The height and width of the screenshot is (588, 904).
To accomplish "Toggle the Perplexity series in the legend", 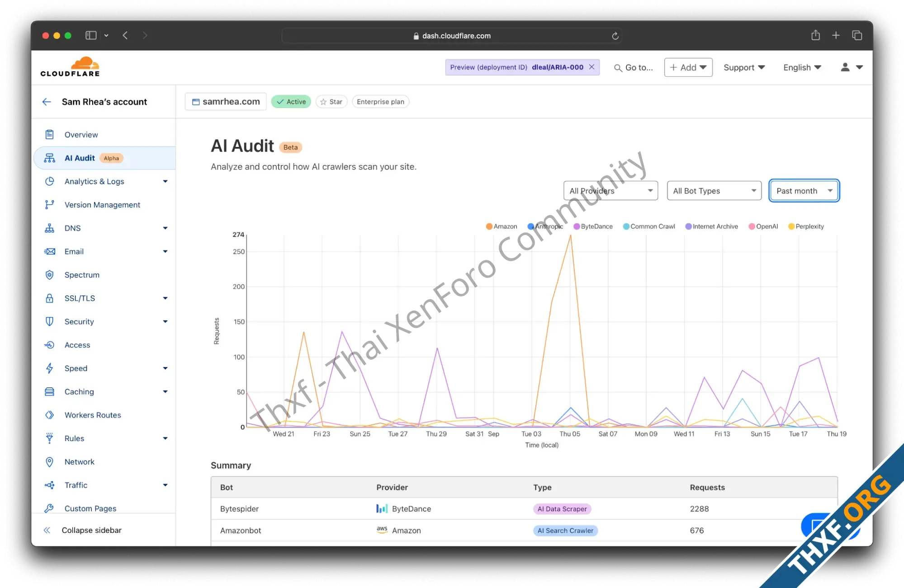I will tap(806, 226).
